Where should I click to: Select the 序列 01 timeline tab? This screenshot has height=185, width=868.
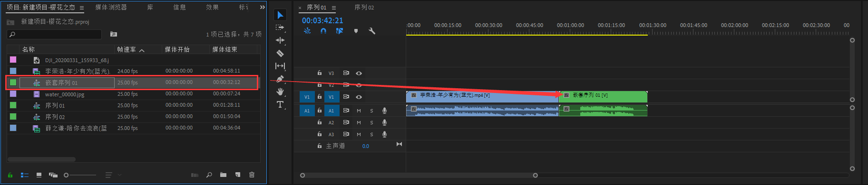click(317, 8)
